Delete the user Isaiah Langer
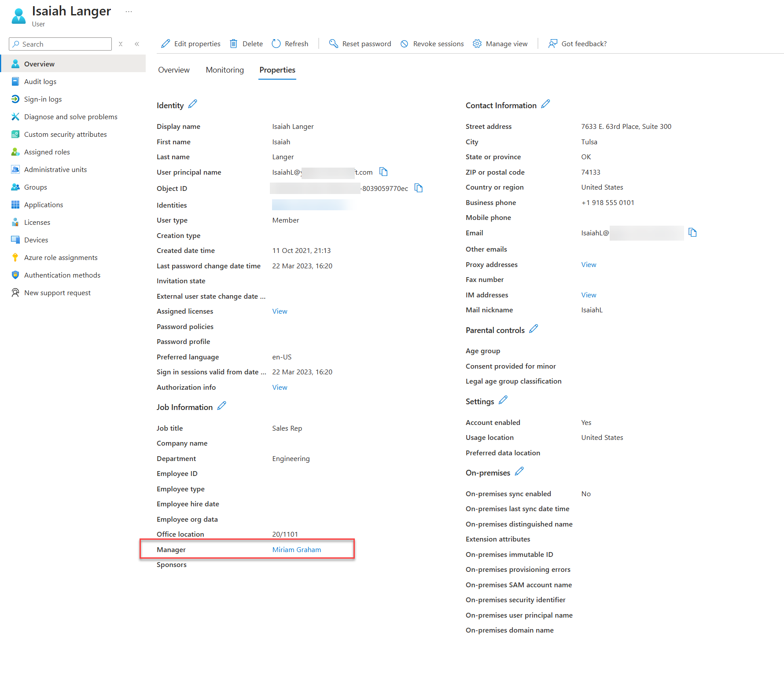The width and height of the screenshot is (784, 699). [246, 44]
